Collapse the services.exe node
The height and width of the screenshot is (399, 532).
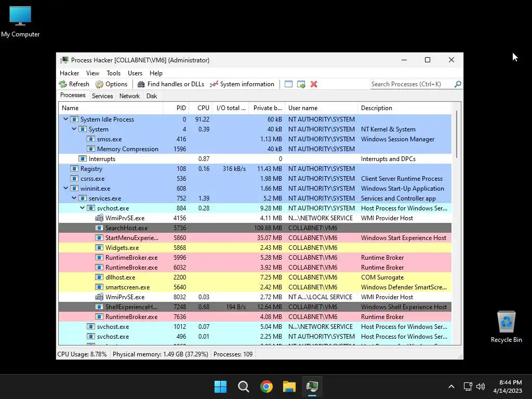click(x=74, y=198)
